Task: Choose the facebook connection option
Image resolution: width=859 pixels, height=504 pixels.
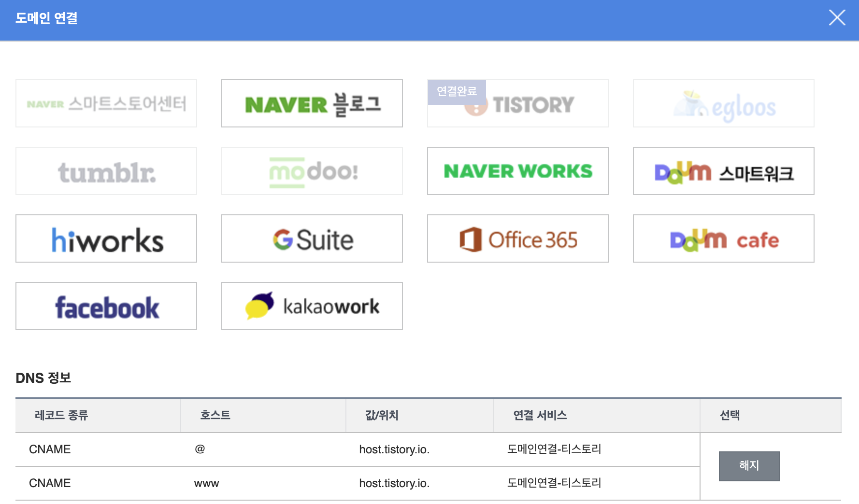Action: pyautogui.click(x=106, y=306)
